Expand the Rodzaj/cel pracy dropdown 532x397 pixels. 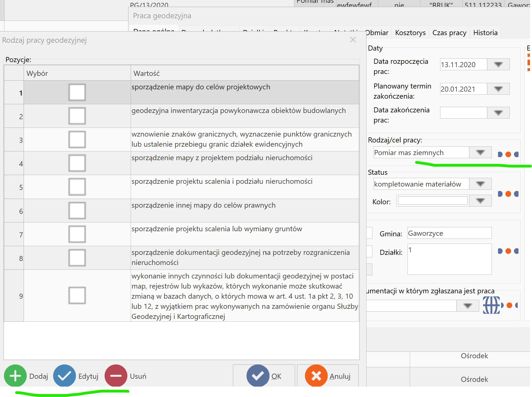480,152
